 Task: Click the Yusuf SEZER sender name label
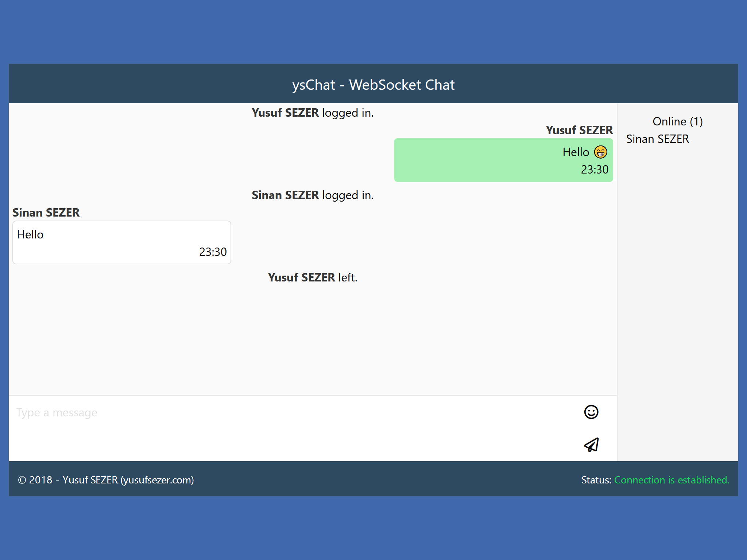[579, 130]
